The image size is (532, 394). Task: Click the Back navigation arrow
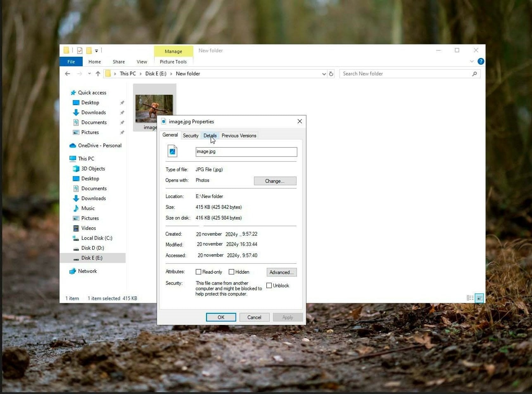67,74
